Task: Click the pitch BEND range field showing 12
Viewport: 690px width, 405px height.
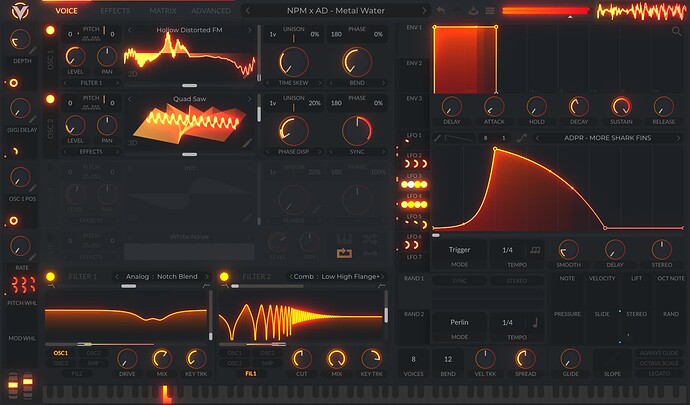Action: 448,364
